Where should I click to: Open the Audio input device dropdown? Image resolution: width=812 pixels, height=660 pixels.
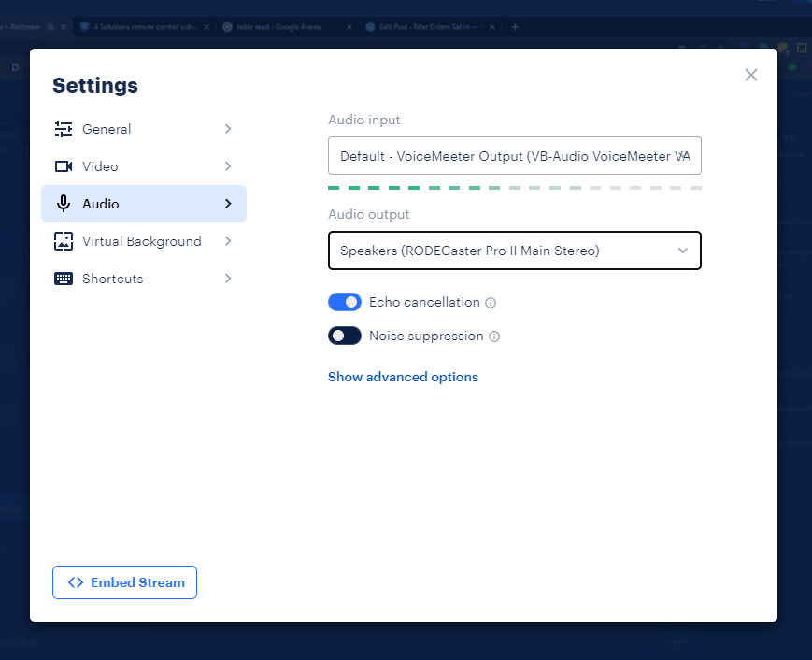pos(514,156)
